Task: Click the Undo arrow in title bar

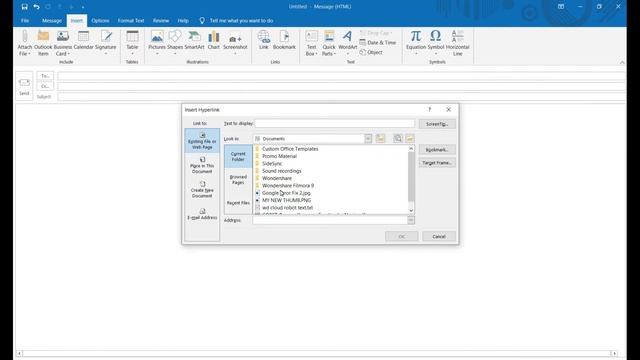Action: point(36,7)
